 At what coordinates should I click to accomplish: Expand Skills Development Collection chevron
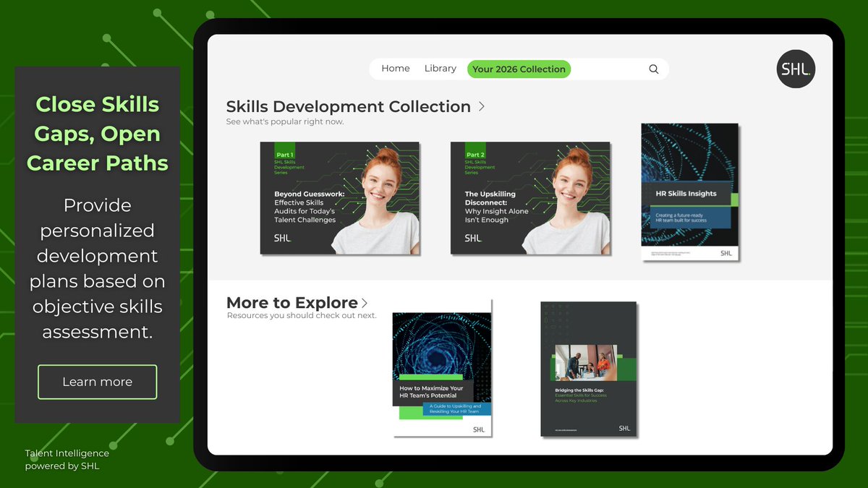coord(482,106)
